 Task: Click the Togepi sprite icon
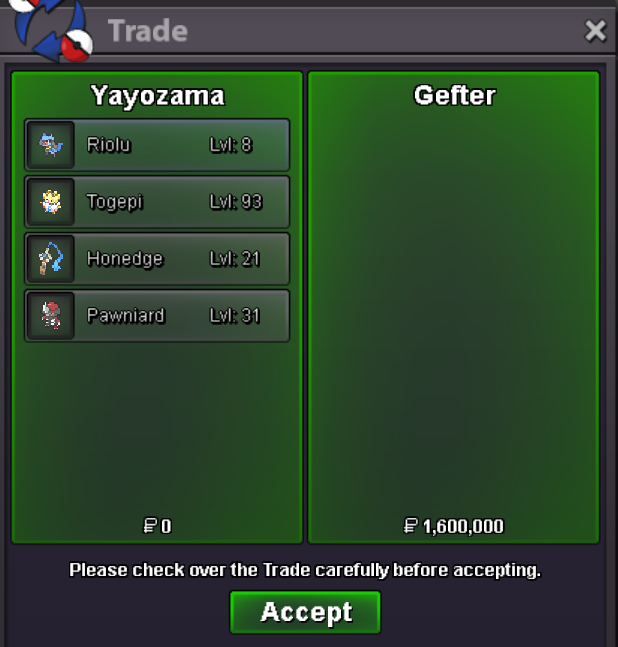click(x=51, y=202)
